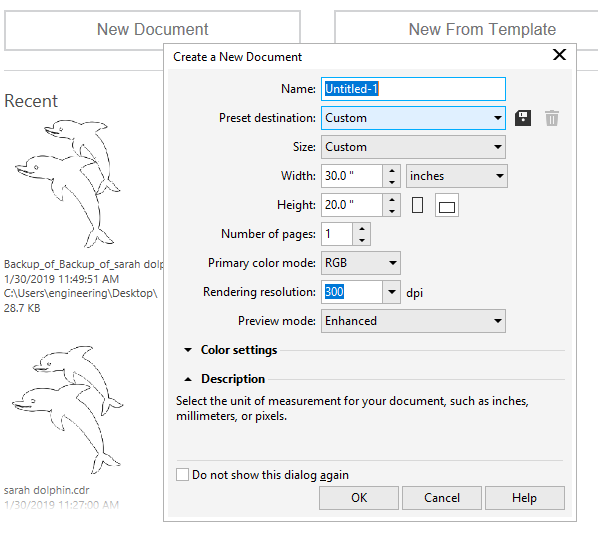Open the New From Template tab
The height and width of the screenshot is (534, 598).
[482, 29]
